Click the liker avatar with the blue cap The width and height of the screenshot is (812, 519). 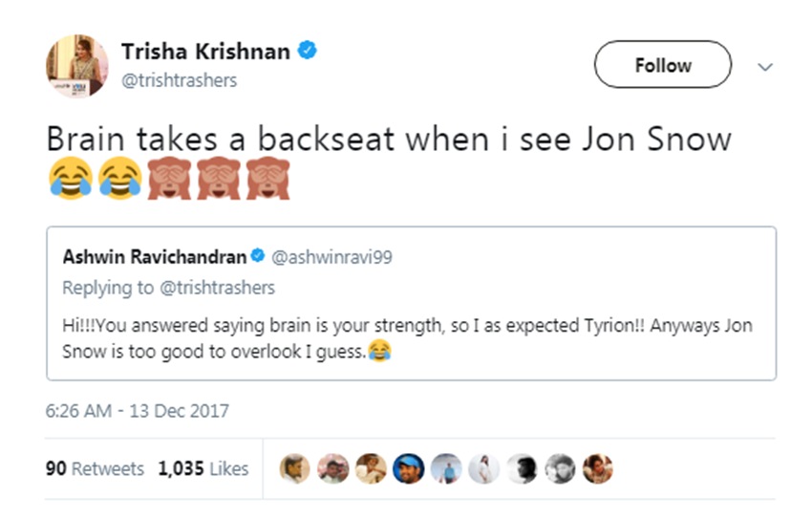[x=408, y=468]
